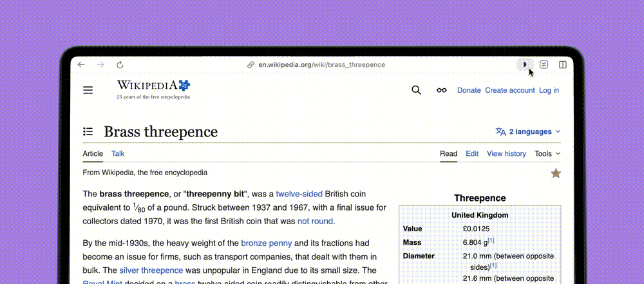This screenshot has width=644, height=284.
Task: Open the appearance glasses icon
Action: point(441,90)
